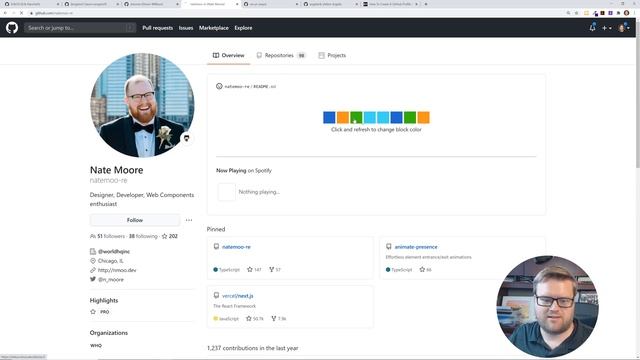The height and width of the screenshot is (360, 640).
Task: Click the zoom magnifier in the address bar
Action: [x=568, y=13]
